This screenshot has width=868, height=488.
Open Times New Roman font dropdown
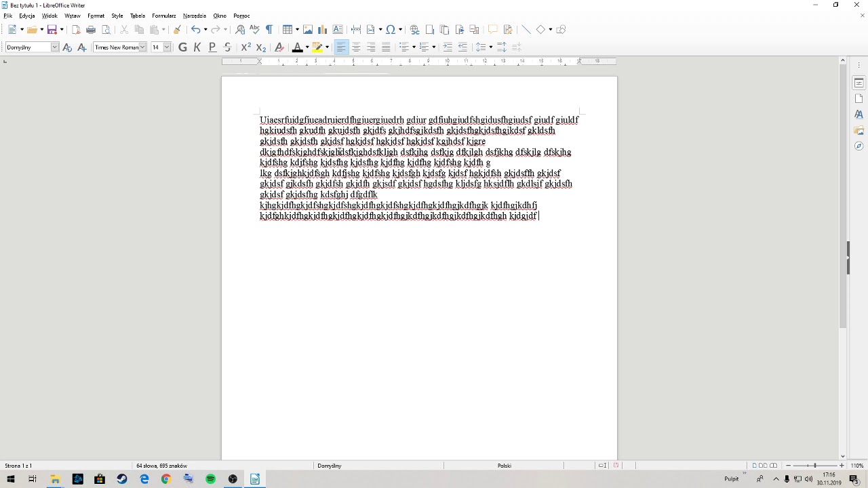pos(142,47)
